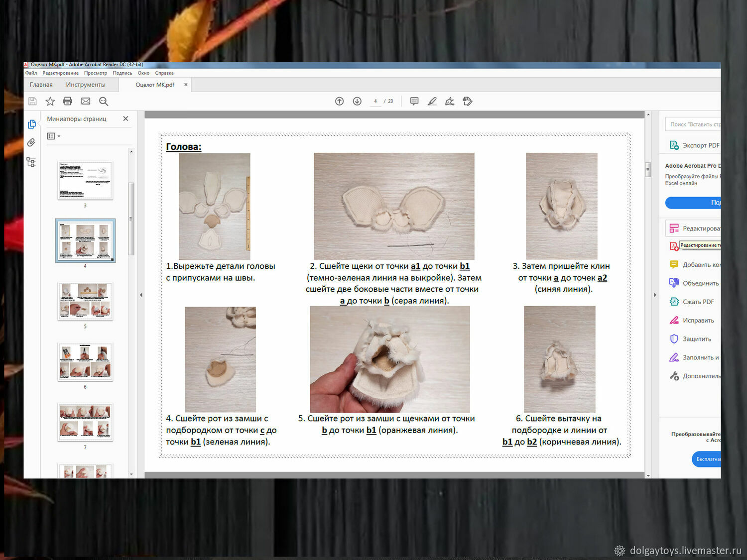Click thumbnails panel scroll up arrow

click(131, 151)
